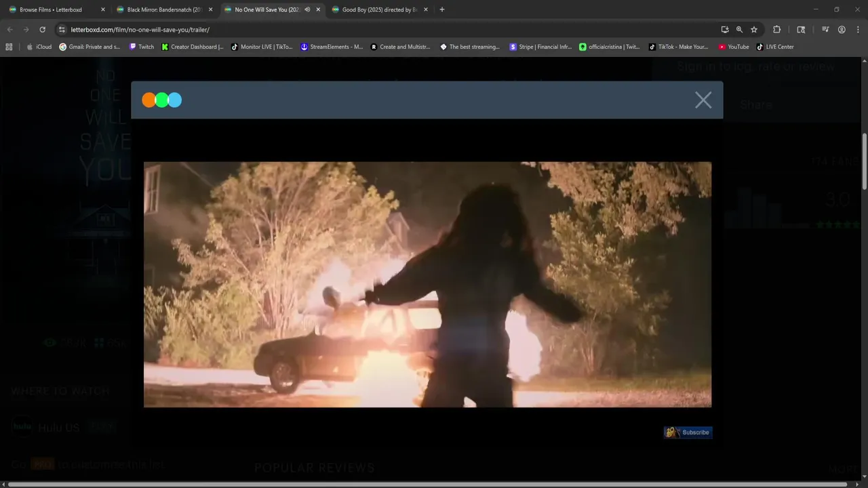Bookmark this page with the star icon

(754, 30)
